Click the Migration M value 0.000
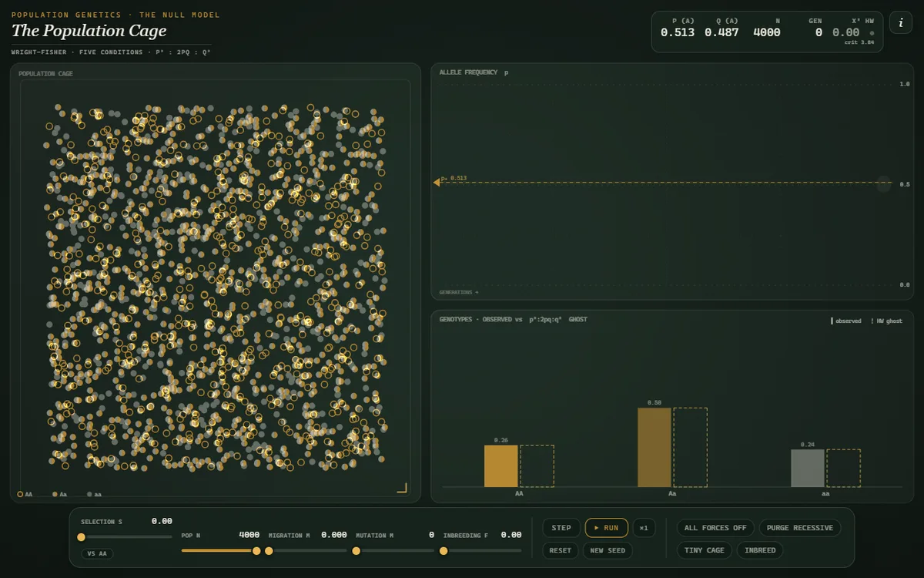Screen dimensions: 924x578 pos(334,534)
